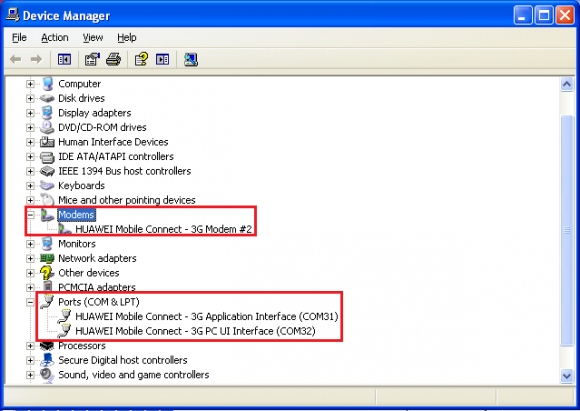Click the scrollbar up arrow
This screenshot has width=580, height=411.
click(567, 85)
